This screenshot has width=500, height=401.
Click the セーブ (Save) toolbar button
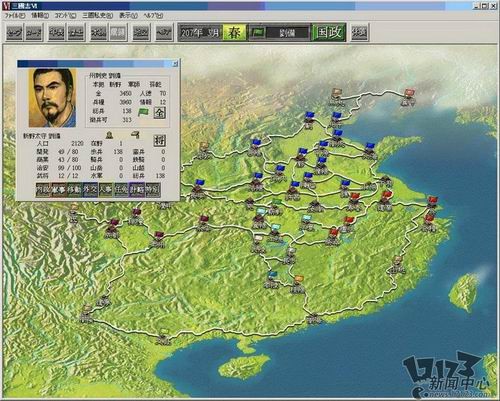tap(14, 33)
